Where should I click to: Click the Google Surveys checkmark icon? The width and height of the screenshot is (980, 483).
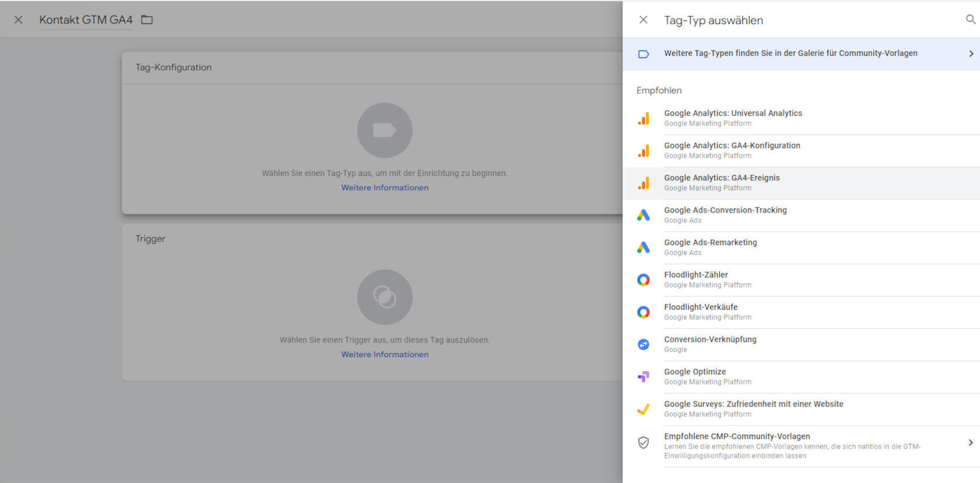[x=643, y=409]
